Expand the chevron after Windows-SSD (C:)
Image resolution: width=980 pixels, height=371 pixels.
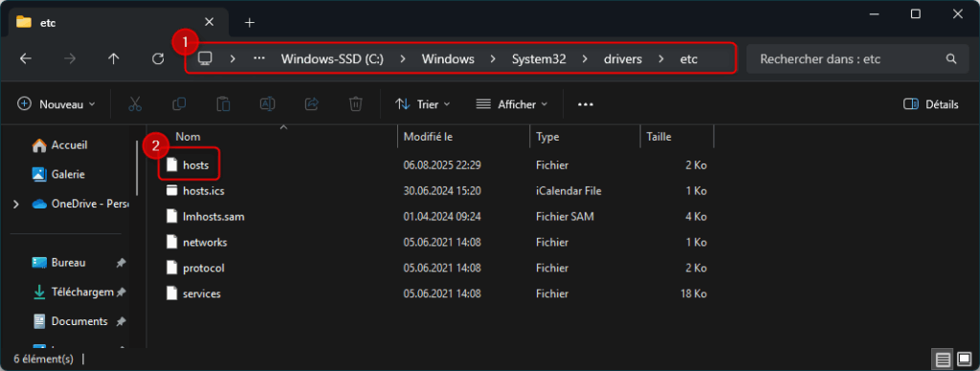403,59
